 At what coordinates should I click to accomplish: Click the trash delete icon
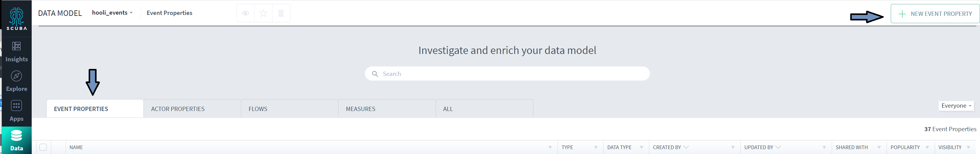(281, 13)
